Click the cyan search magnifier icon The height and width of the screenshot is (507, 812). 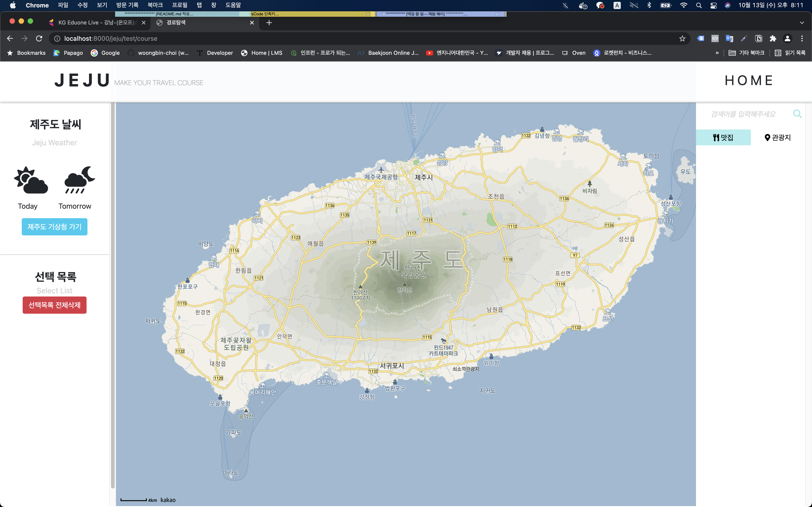[x=797, y=114]
